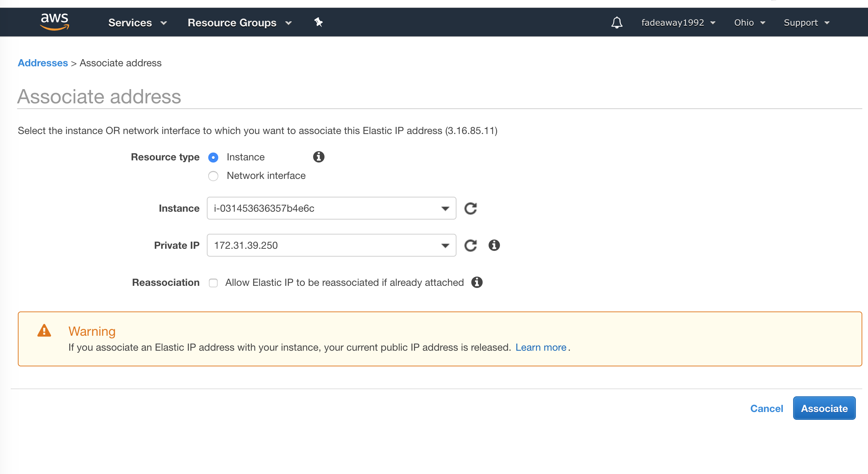The image size is (868, 474).
Task: Click info icon next to Resource type
Action: pos(318,157)
